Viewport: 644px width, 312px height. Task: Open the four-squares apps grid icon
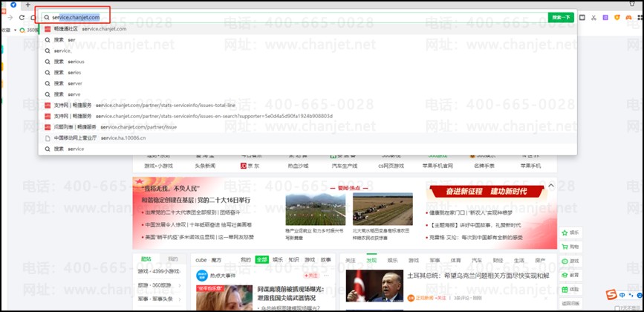click(640, 18)
